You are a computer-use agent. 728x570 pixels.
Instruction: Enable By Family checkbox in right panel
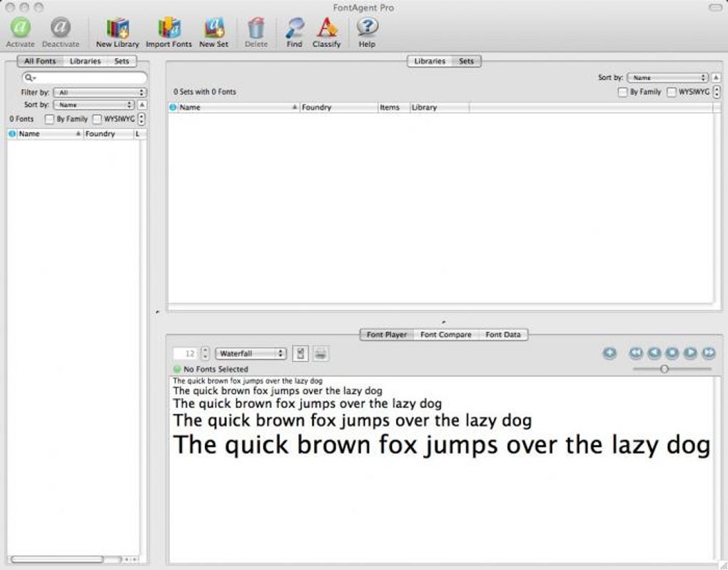pos(622,92)
